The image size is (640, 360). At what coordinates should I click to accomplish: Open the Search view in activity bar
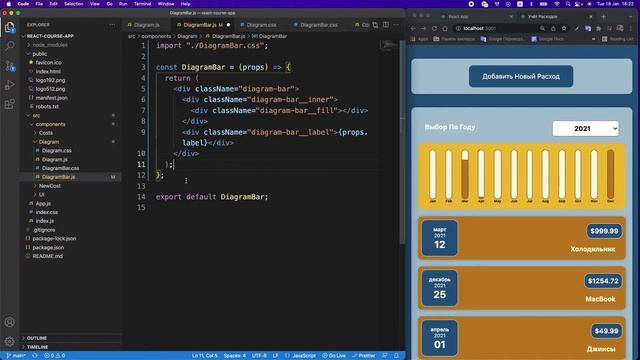coord(10,46)
